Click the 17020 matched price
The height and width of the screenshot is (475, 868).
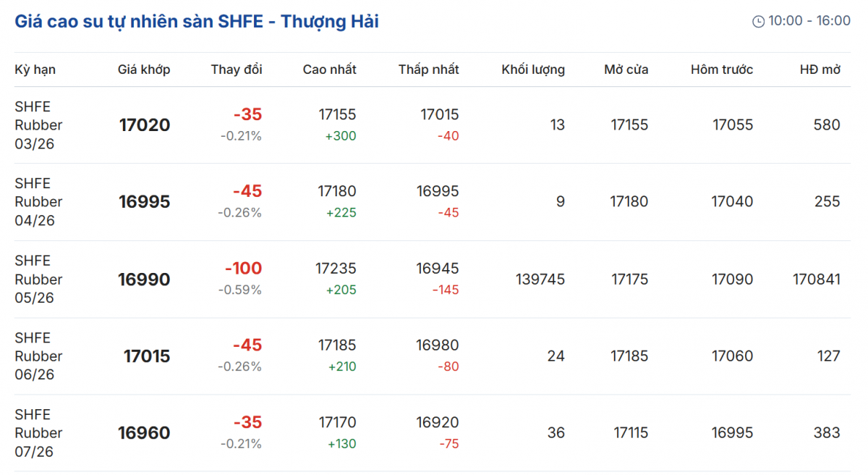tap(145, 125)
